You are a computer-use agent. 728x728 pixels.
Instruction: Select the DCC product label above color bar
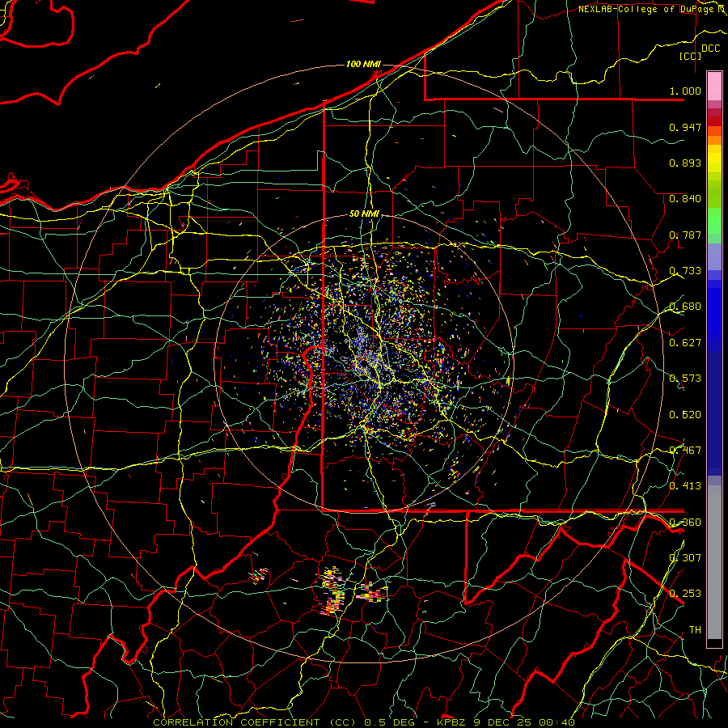coord(711,48)
